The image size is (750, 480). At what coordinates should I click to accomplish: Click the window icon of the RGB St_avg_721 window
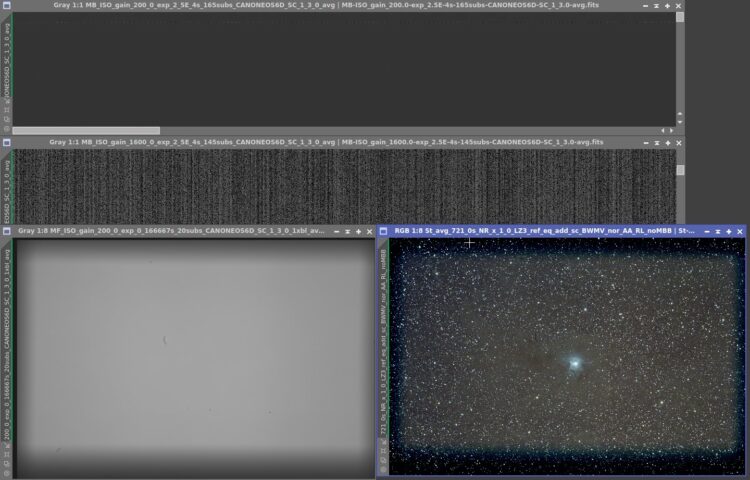[x=383, y=231]
